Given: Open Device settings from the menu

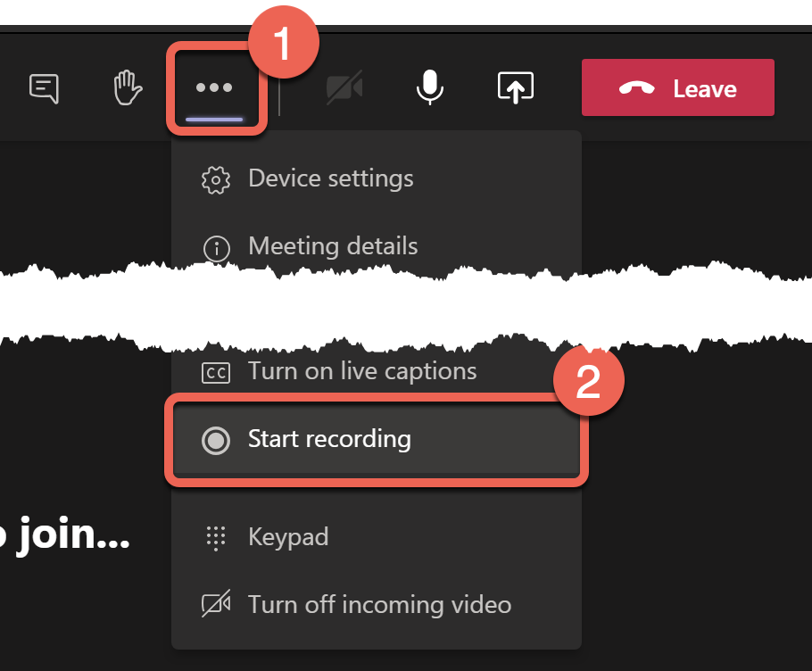Looking at the screenshot, I should click(377, 179).
